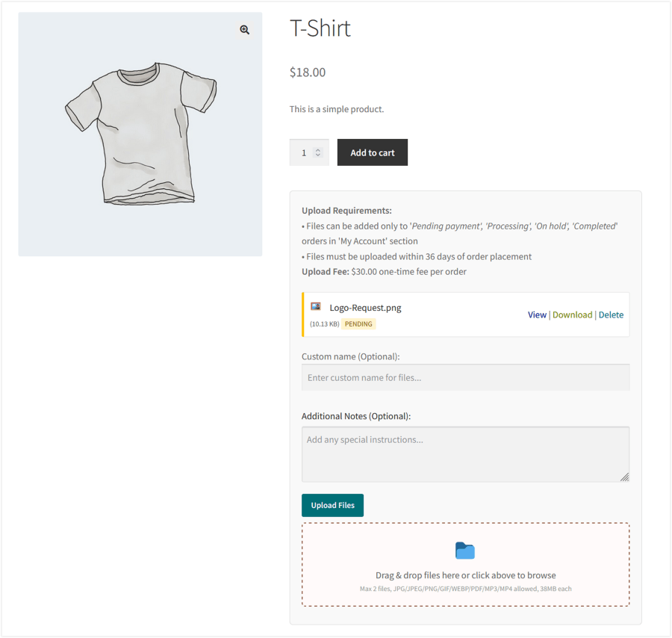Click the PENDING status badge
Image resolution: width=672 pixels, height=638 pixels.
coord(358,324)
